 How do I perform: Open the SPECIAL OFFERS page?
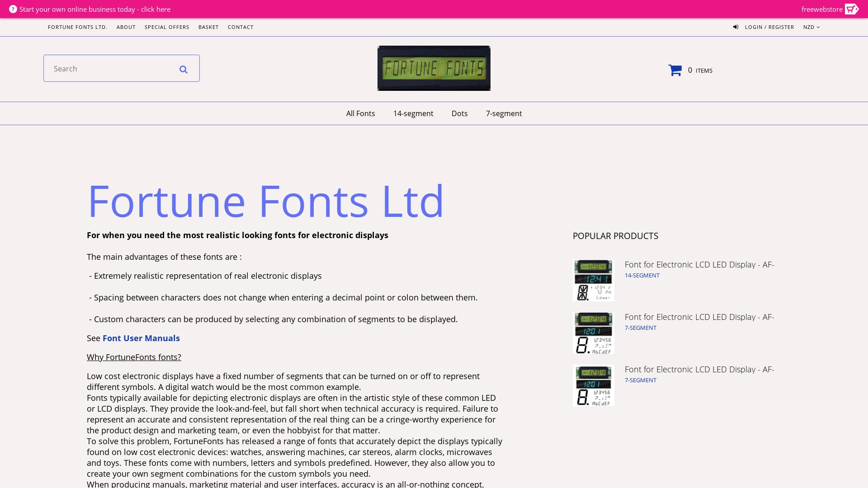(x=166, y=27)
